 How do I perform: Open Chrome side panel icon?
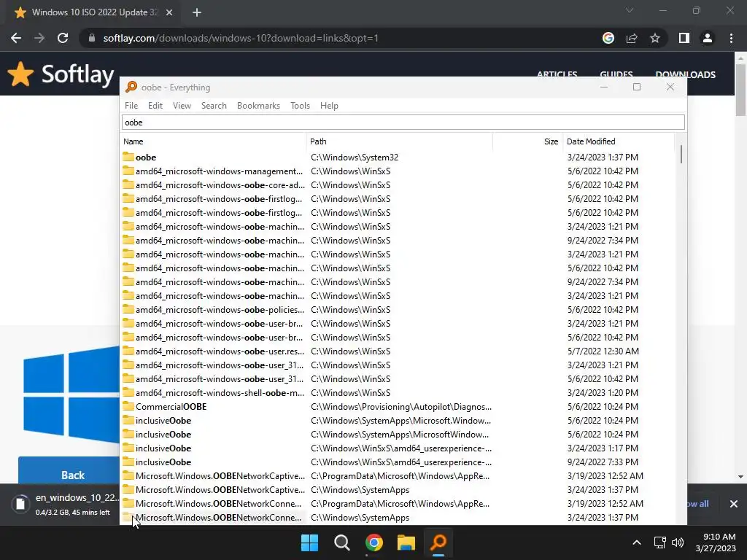684,38
